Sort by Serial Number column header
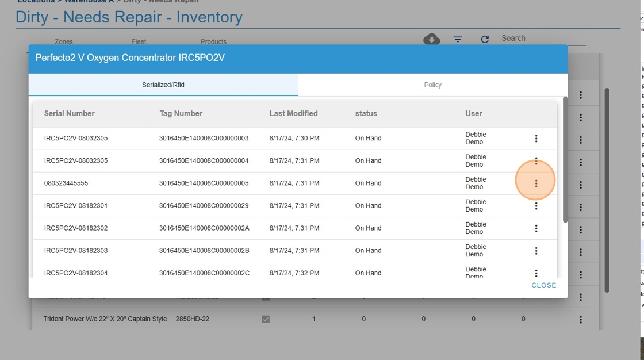The width and height of the screenshot is (644, 360). coord(70,113)
